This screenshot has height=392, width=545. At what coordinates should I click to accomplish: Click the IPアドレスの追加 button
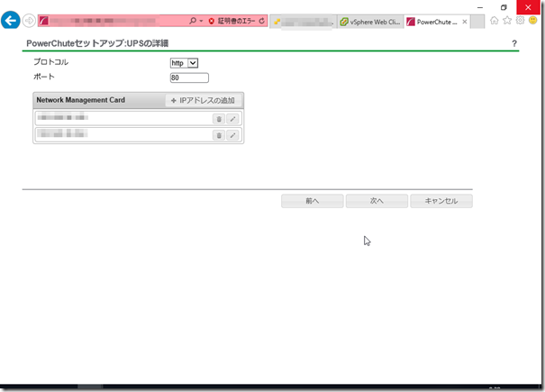pos(203,100)
